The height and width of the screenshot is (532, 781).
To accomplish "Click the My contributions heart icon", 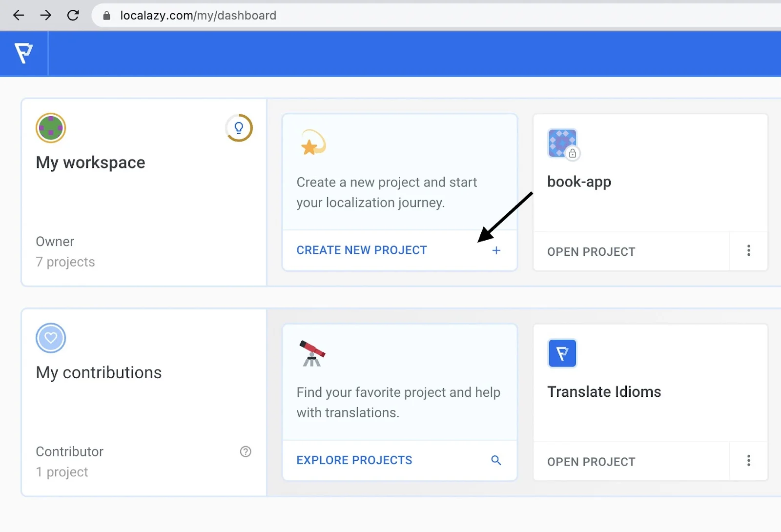I will (51, 338).
